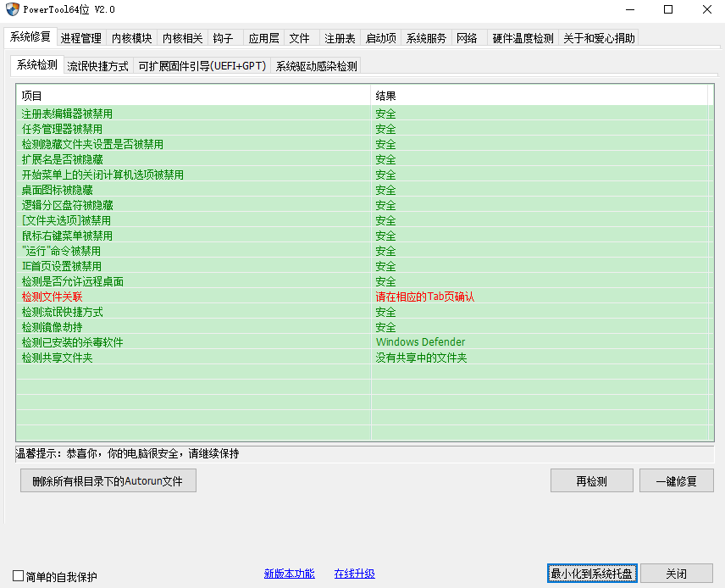Screen dimensions: 725x588
Task: Run 一键修复 to fix issues
Action: tap(676, 480)
